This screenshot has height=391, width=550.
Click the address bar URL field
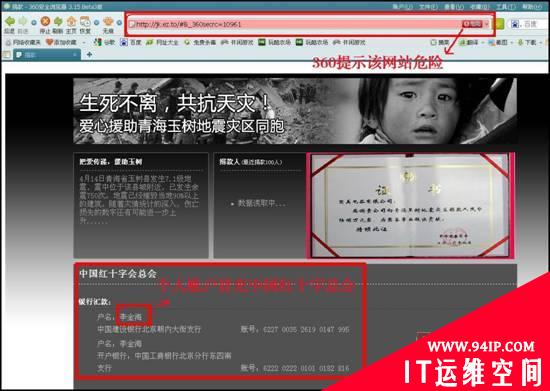click(295, 24)
